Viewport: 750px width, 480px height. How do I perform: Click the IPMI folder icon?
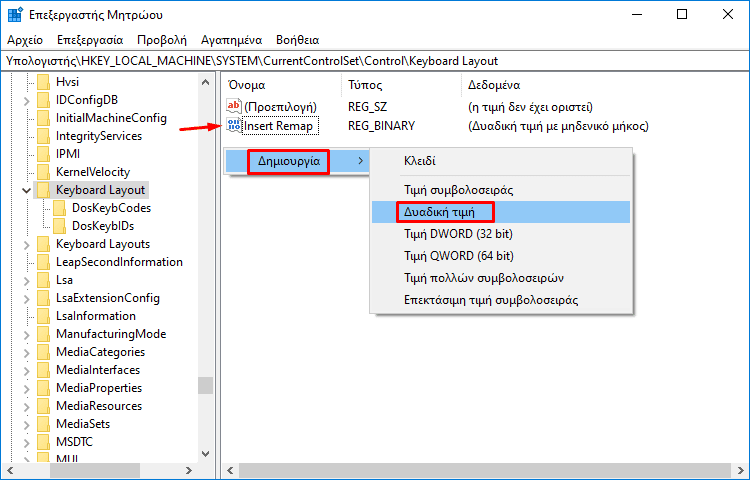pyautogui.click(x=44, y=154)
